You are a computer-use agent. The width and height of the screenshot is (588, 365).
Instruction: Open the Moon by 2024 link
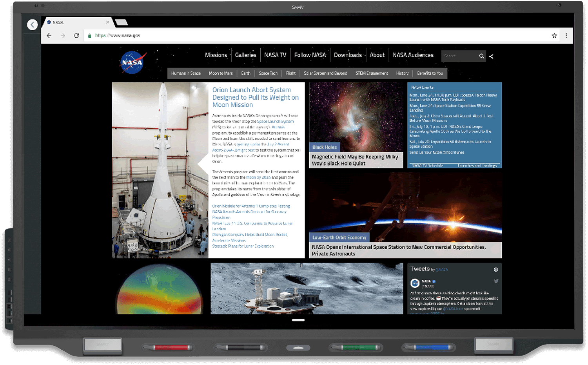(x=258, y=177)
